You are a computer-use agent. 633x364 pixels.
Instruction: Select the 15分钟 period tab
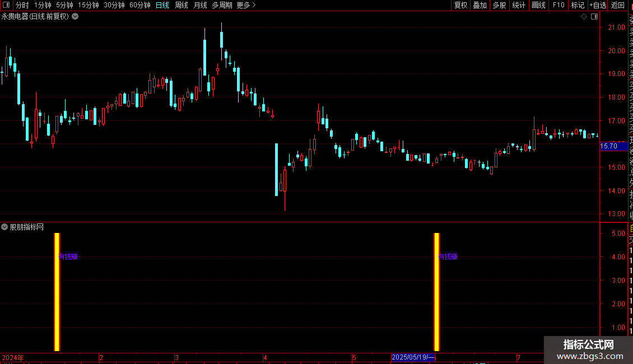[x=89, y=5]
